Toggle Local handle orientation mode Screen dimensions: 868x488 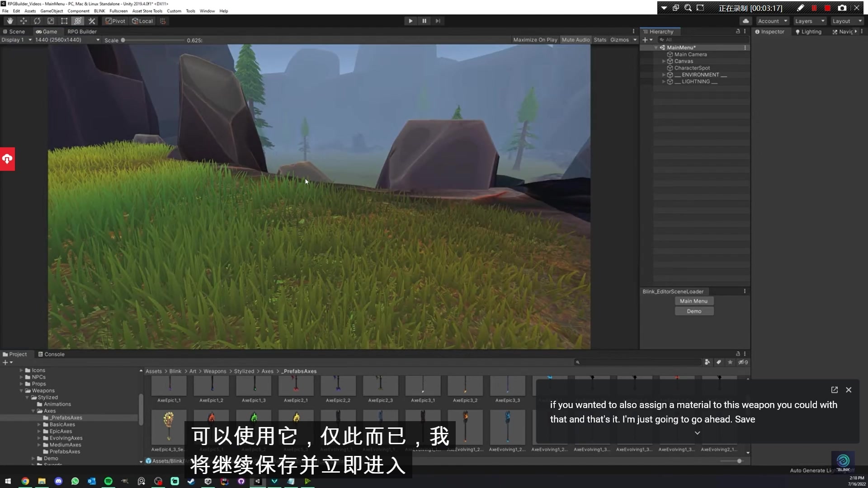142,21
